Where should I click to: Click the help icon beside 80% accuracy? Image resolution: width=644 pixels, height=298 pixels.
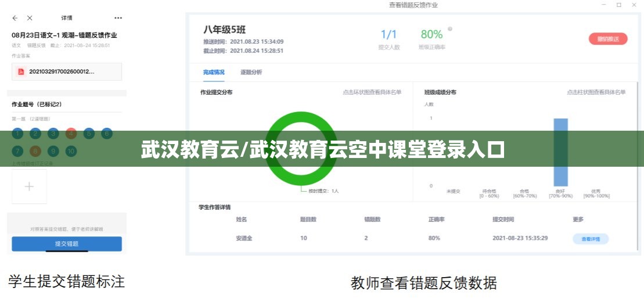pos(450,29)
